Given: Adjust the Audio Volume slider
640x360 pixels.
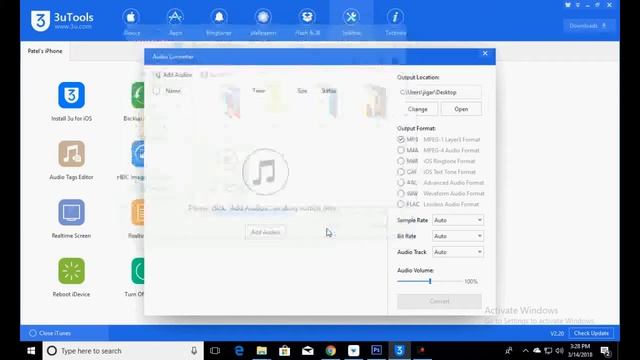Looking at the screenshot, I should click(430, 281).
